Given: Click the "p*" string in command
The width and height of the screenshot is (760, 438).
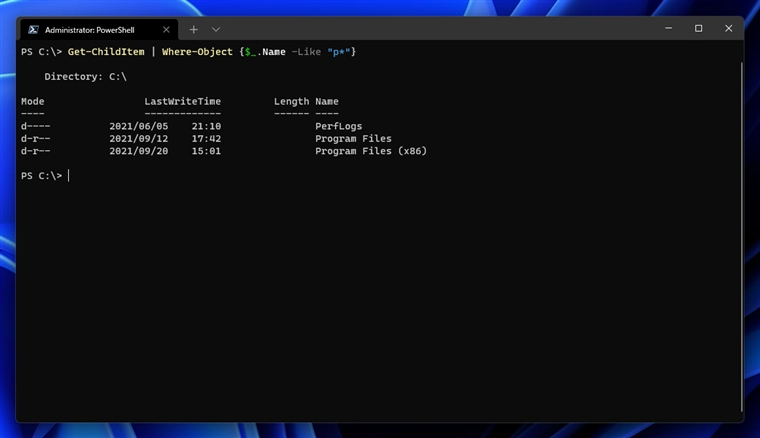Looking at the screenshot, I should click(x=338, y=52).
